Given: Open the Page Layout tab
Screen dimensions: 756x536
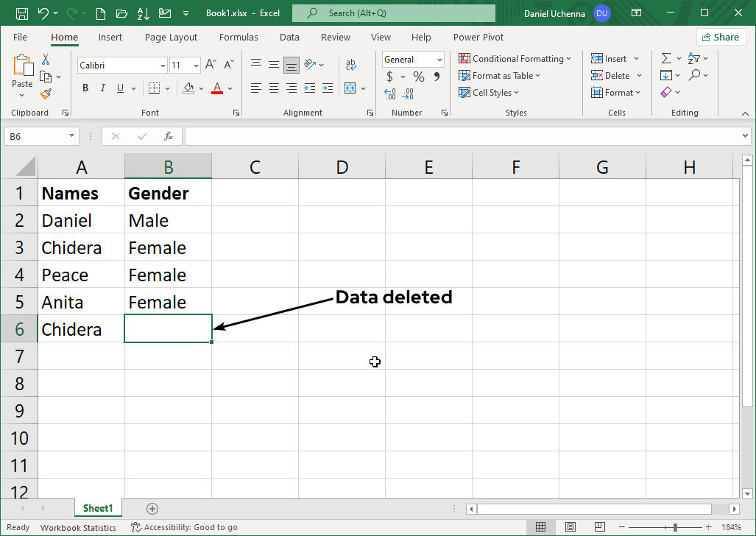Looking at the screenshot, I should point(171,38).
